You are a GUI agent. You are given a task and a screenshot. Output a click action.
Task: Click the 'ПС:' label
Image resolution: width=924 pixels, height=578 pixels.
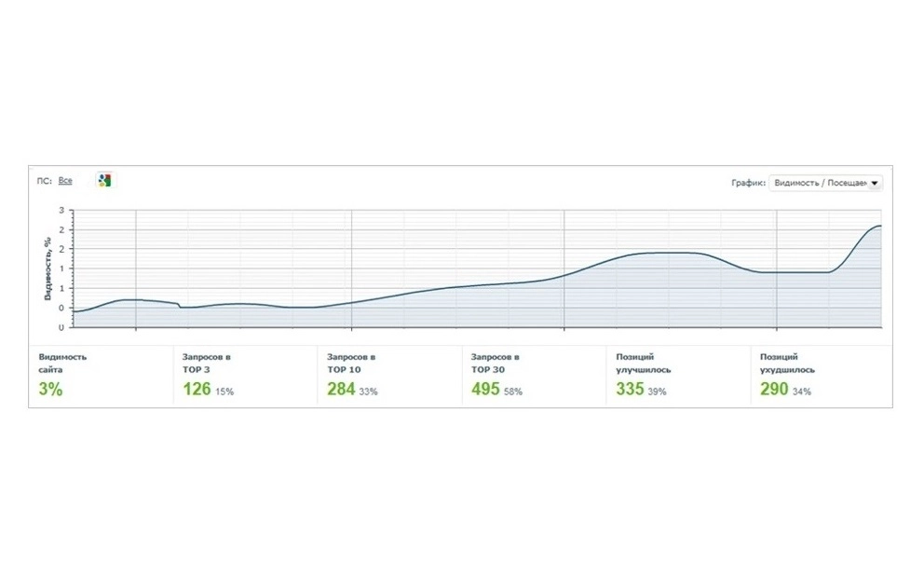pyautogui.click(x=44, y=181)
